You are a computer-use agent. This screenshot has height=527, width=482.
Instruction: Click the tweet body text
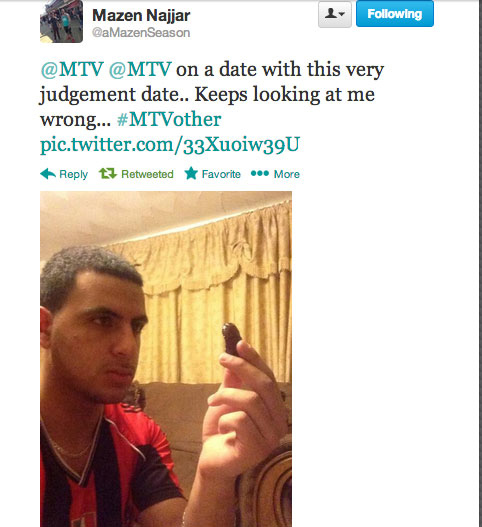point(212,94)
